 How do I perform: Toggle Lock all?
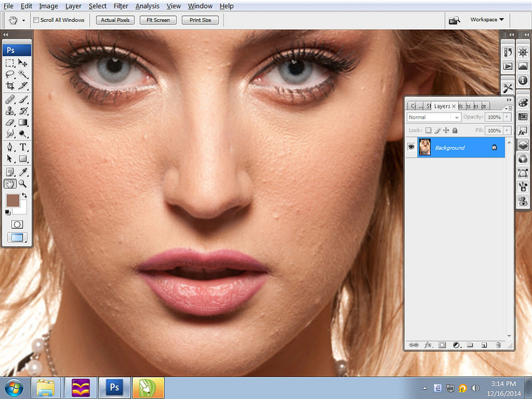click(455, 130)
